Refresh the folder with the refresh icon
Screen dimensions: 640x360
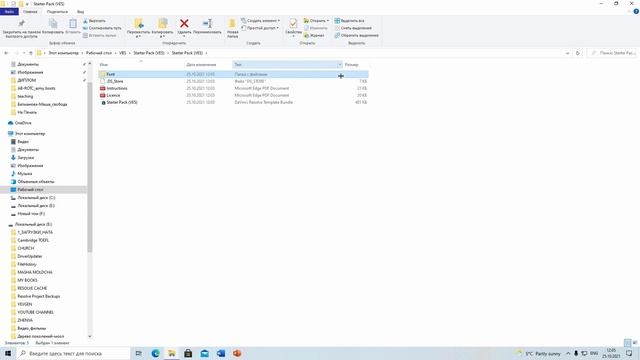(578, 53)
